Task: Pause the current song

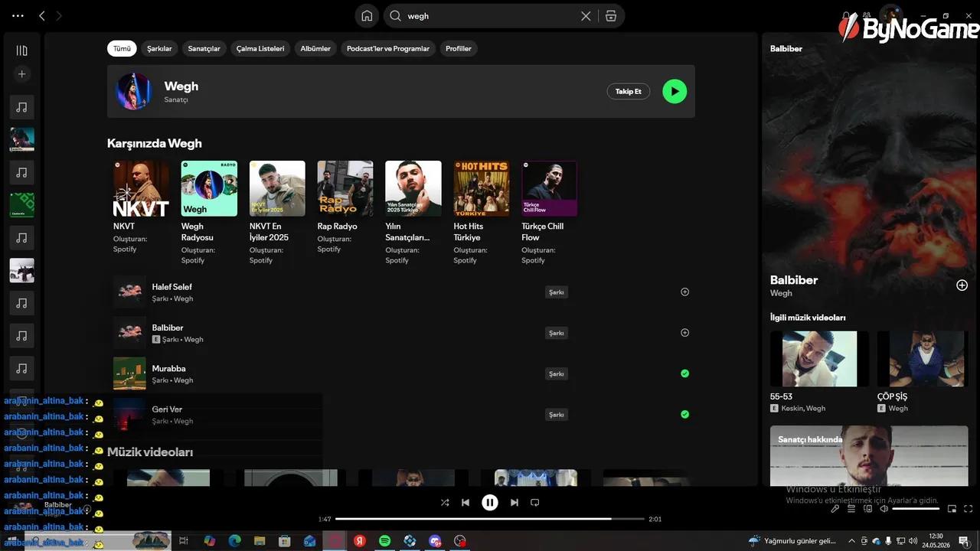Action: (490, 503)
